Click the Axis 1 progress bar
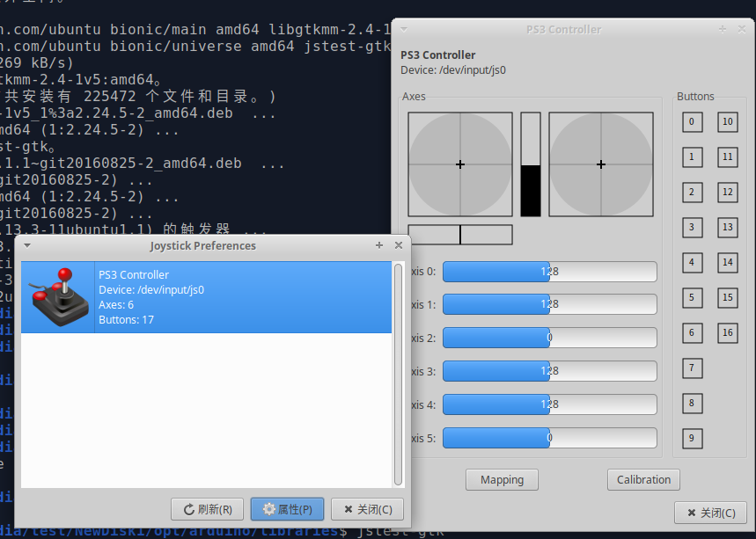 [x=550, y=304]
